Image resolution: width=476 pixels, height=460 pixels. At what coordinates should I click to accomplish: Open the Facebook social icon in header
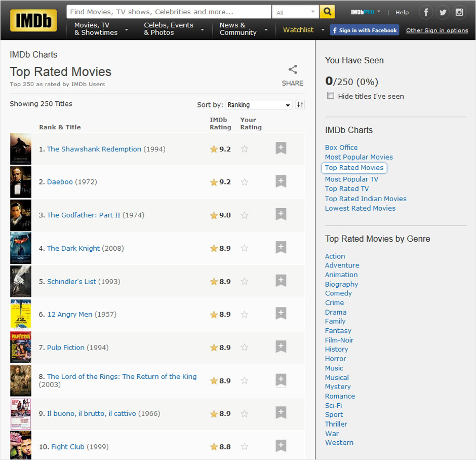pyautogui.click(x=425, y=13)
